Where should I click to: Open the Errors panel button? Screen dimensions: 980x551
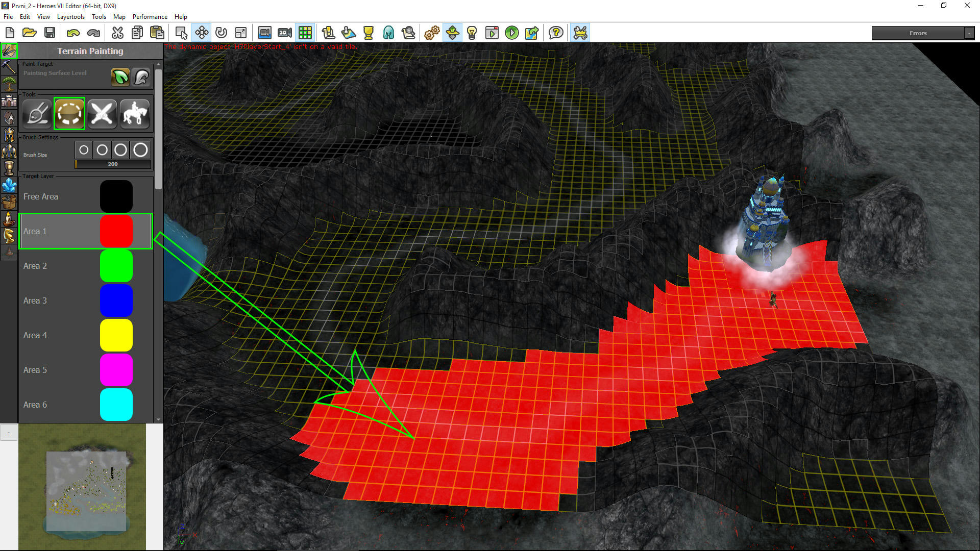coord(918,33)
